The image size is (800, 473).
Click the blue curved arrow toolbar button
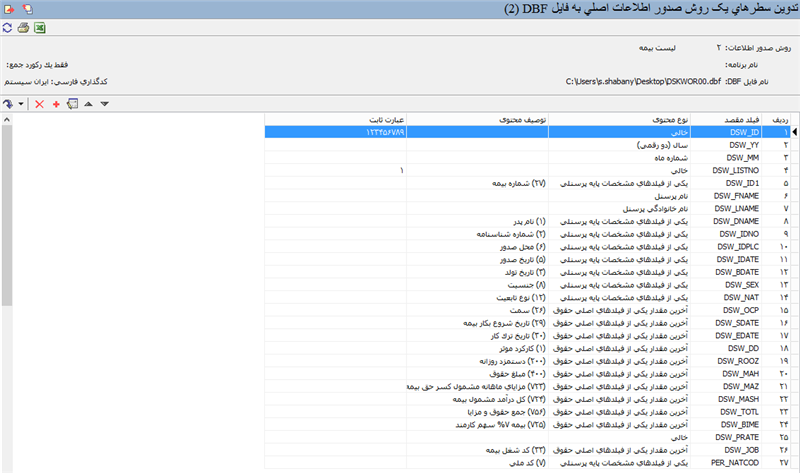click(x=9, y=104)
